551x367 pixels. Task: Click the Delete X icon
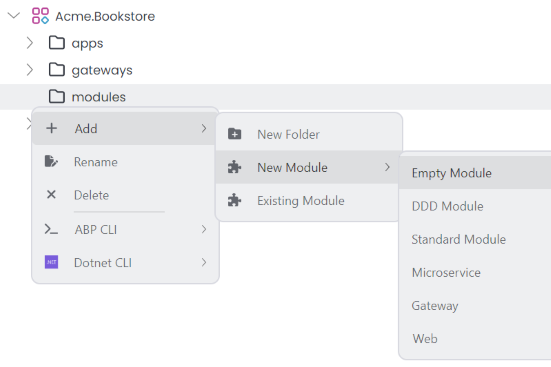coord(51,194)
